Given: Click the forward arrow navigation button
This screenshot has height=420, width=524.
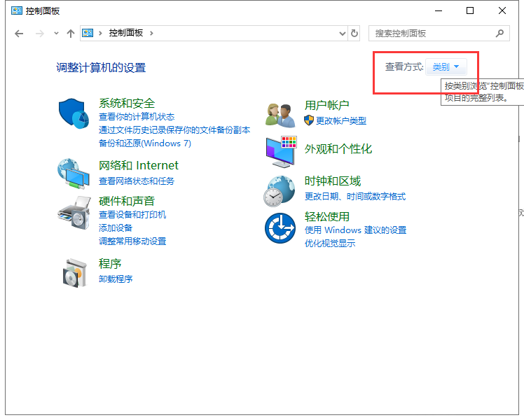Looking at the screenshot, I should 40,34.
